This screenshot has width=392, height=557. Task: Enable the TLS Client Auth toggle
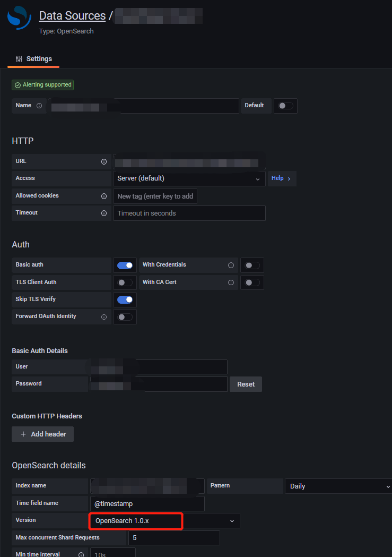pyautogui.click(x=125, y=282)
